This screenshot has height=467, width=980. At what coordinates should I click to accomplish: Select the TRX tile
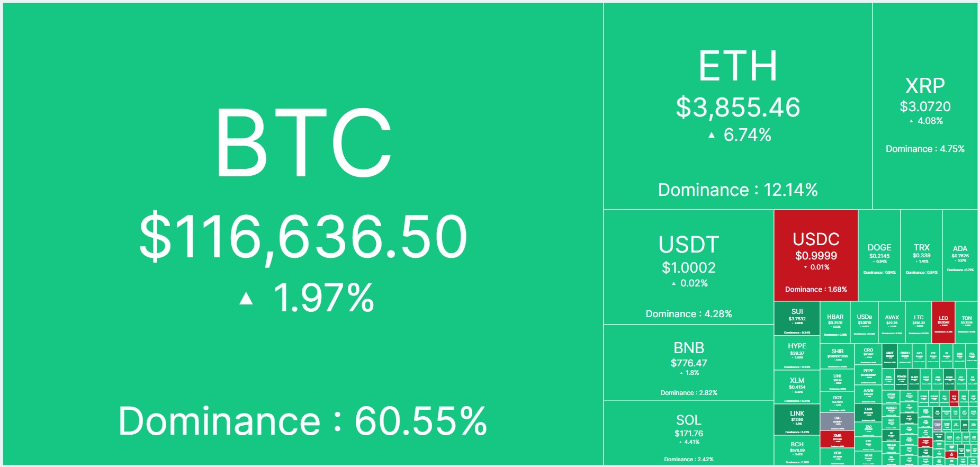click(x=921, y=255)
